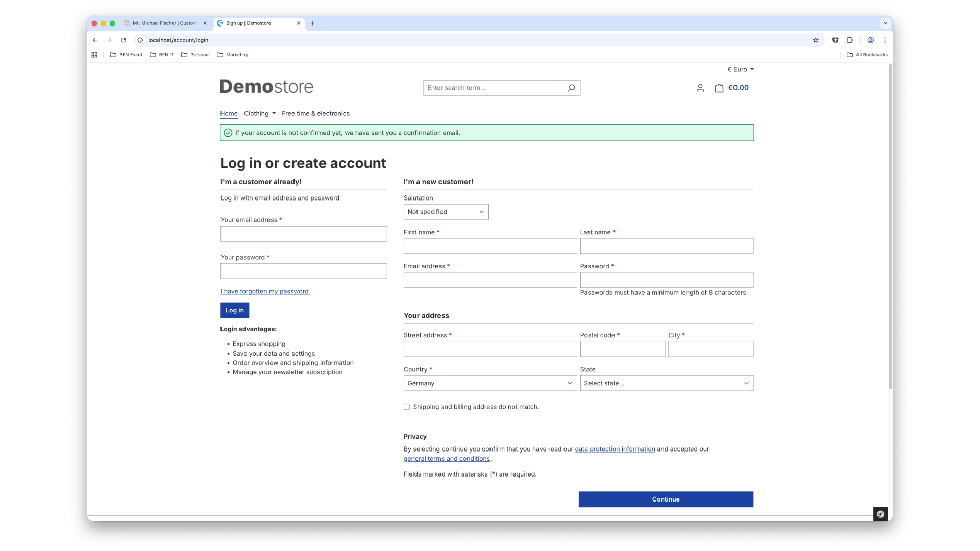
Task: Open the browser apps grid icon
Action: pyautogui.click(x=94, y=55)
